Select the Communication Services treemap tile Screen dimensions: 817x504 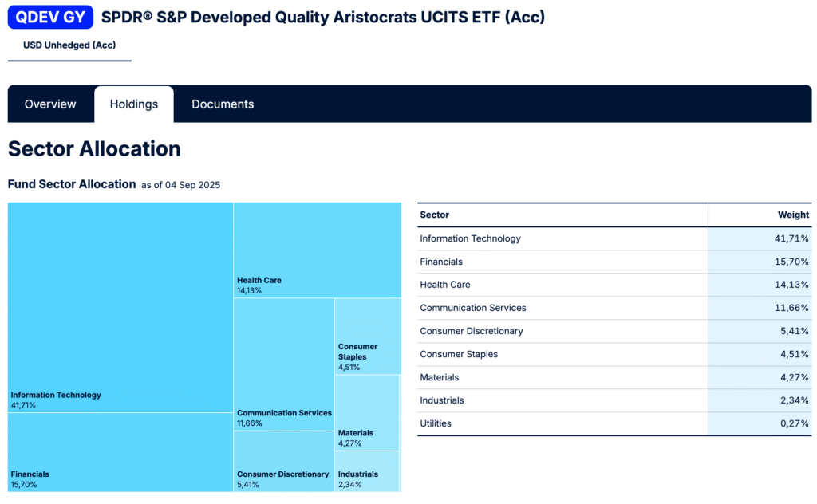click(x=284, y=364)
